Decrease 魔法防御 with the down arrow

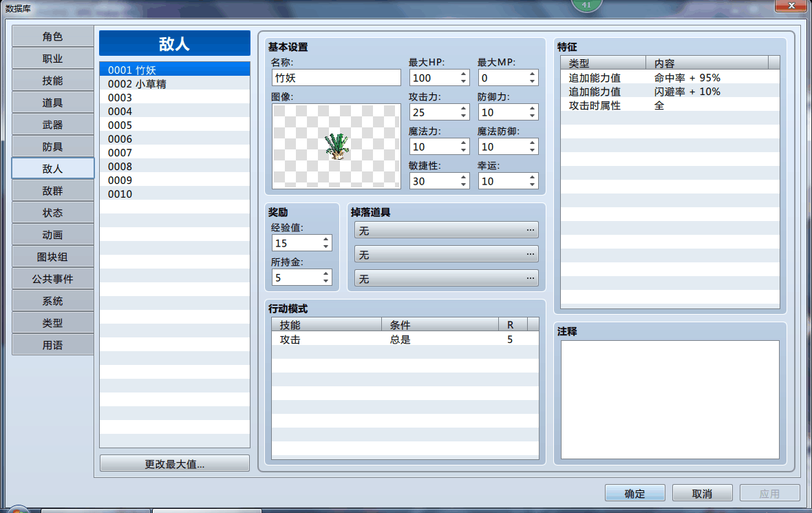coord(533,150)
